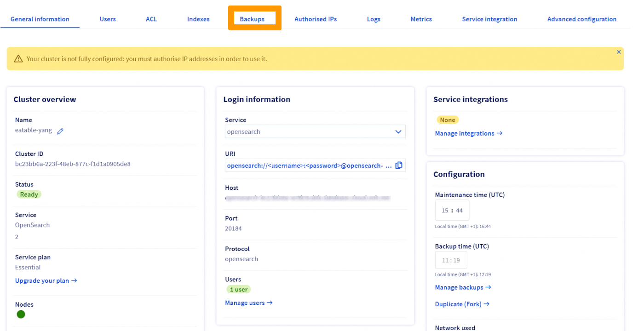Click the URI connection string field
The width and height of the screenshot is (644, 331).
click(x=309, y=165)
